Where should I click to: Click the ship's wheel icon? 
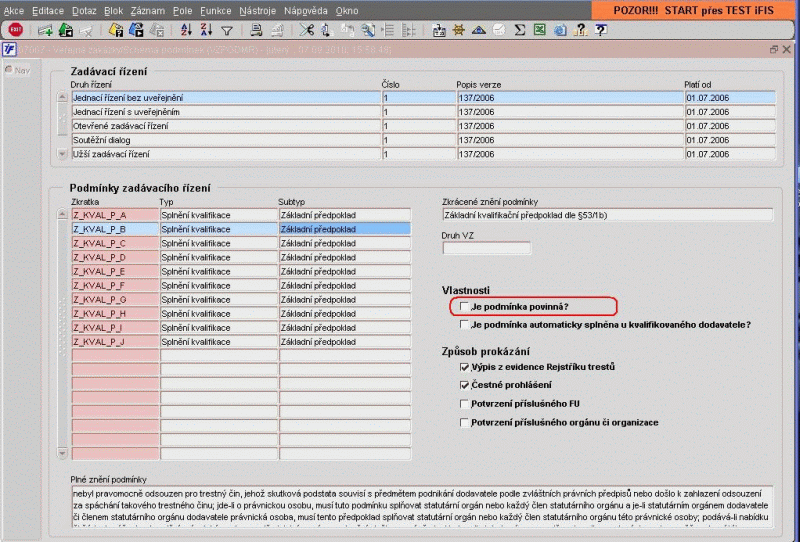(x=458, y=30)
